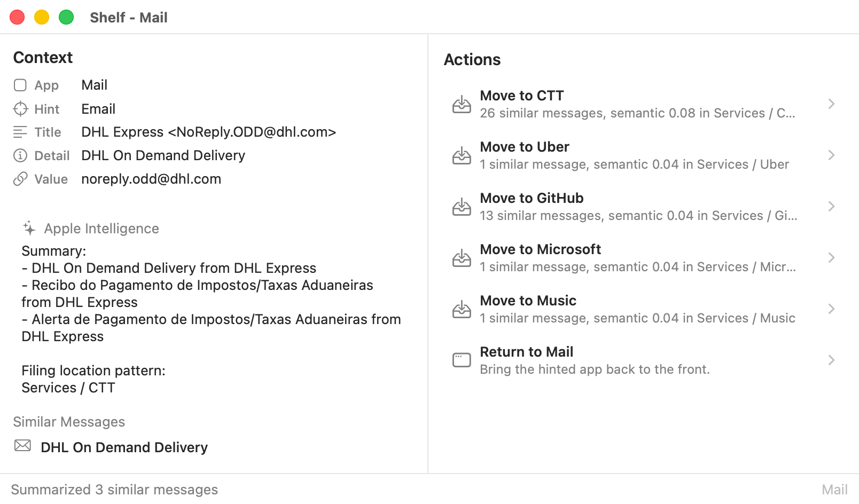Minimize the Shelf window with yellow button
This screenshot has width=859, height=504.
click(42, 18)
